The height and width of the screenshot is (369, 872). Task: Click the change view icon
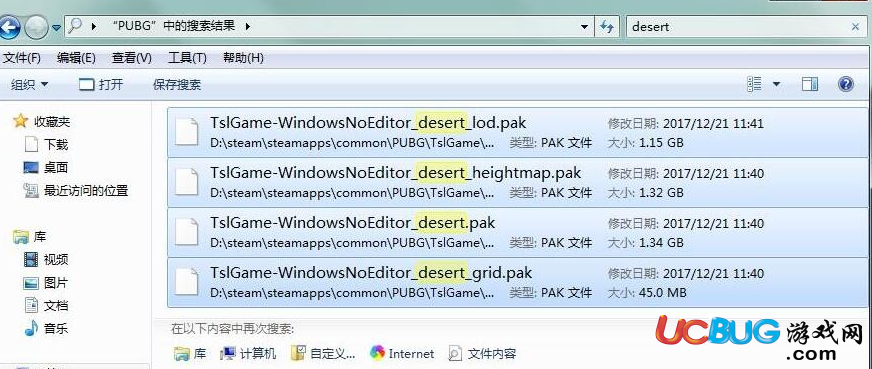coord(755,84)
